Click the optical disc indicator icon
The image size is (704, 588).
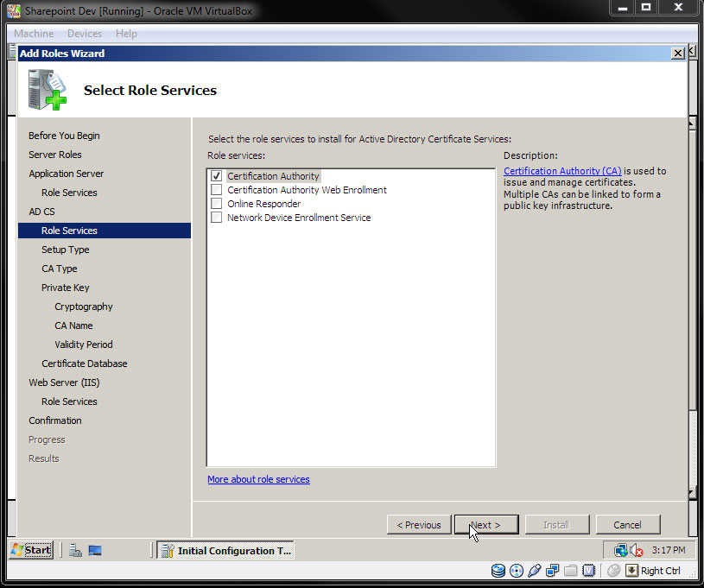click(517, 571)
